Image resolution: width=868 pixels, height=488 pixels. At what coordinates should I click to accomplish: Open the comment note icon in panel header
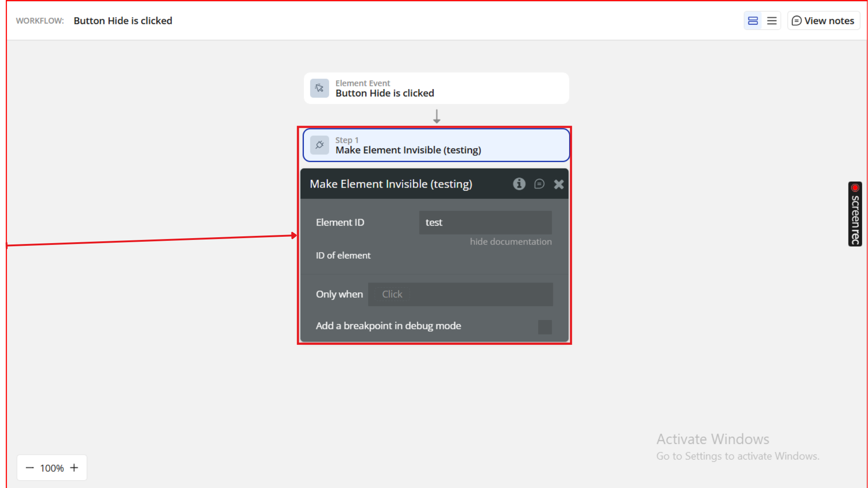click(539, 184)
